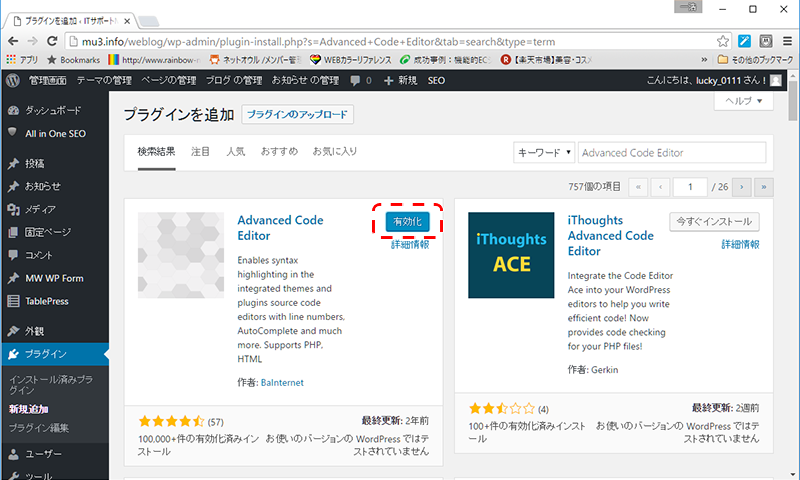Click the blue pencil extension icon

point(744,41)
